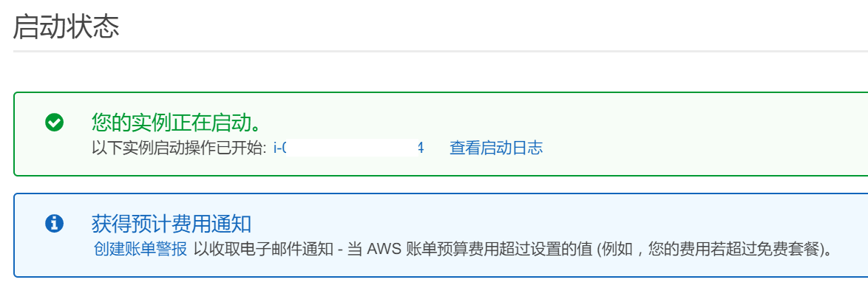Click the trailing 4 of the instance ID
868x305 pixels.
coord(420,148)
